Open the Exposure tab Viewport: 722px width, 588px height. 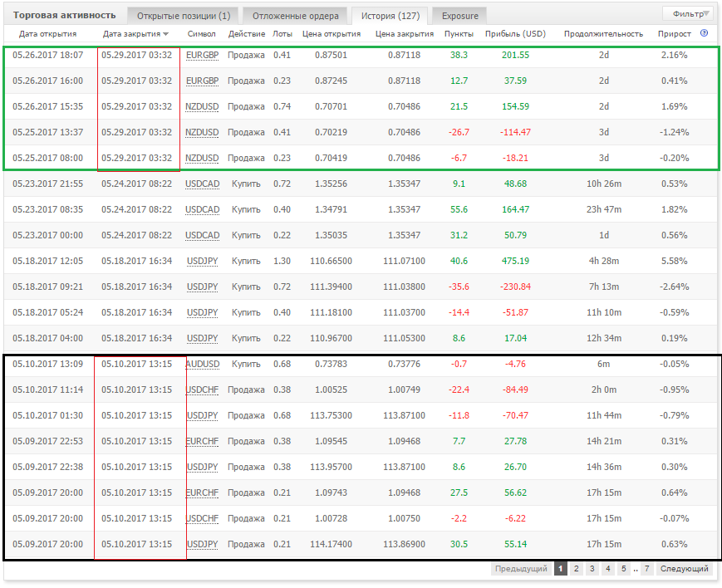point(460,16)
